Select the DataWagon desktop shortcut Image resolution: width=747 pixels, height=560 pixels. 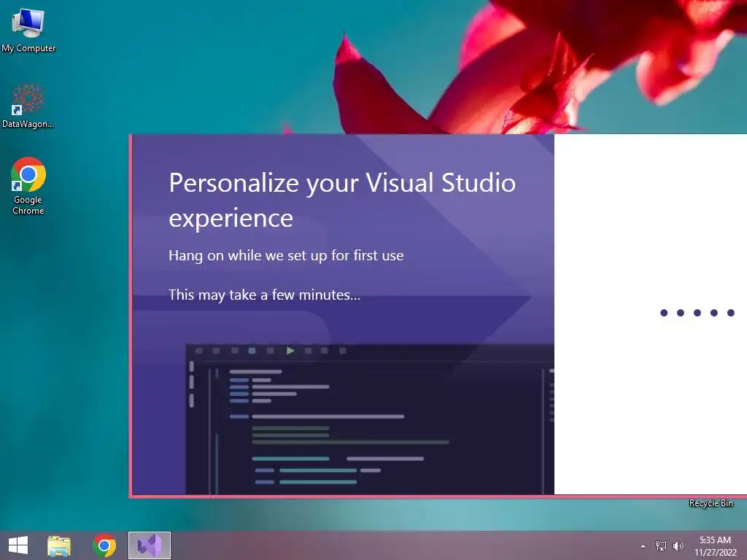point(28,106)
